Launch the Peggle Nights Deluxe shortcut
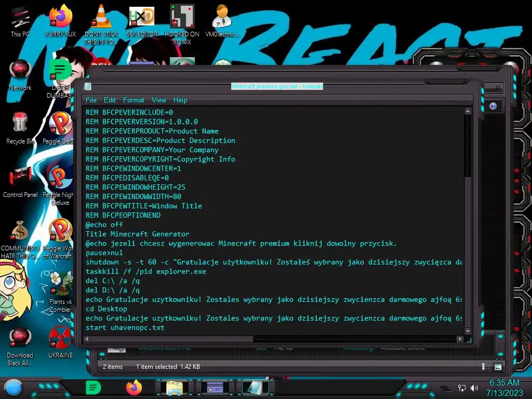532x399 pixels. (x=60, y=185)
